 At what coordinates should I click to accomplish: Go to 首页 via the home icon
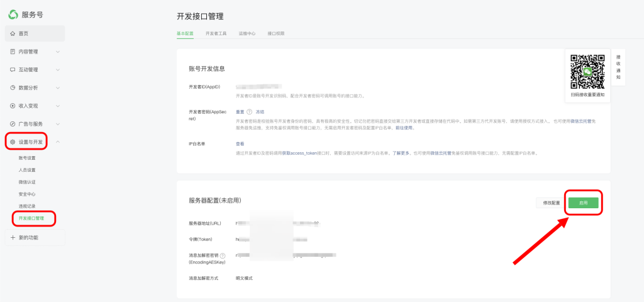point(13,33)
